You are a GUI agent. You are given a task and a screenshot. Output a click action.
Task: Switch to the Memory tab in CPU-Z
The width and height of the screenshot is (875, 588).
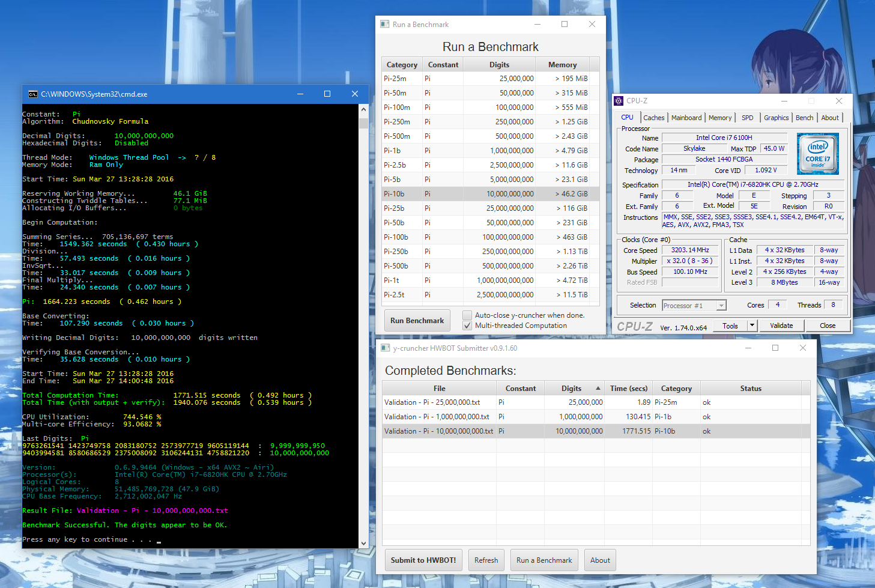(x=720, y=118)
